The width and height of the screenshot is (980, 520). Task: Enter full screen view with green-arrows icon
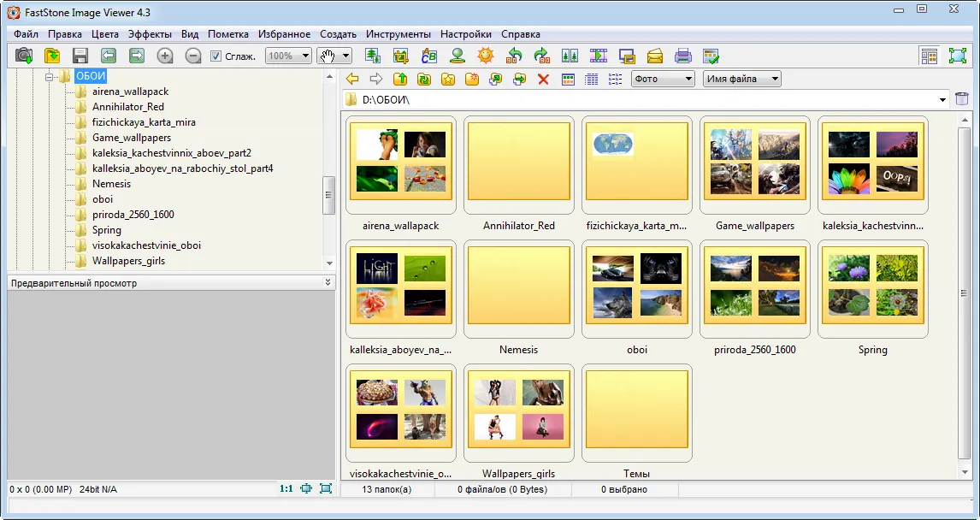[x=958, y=56]
